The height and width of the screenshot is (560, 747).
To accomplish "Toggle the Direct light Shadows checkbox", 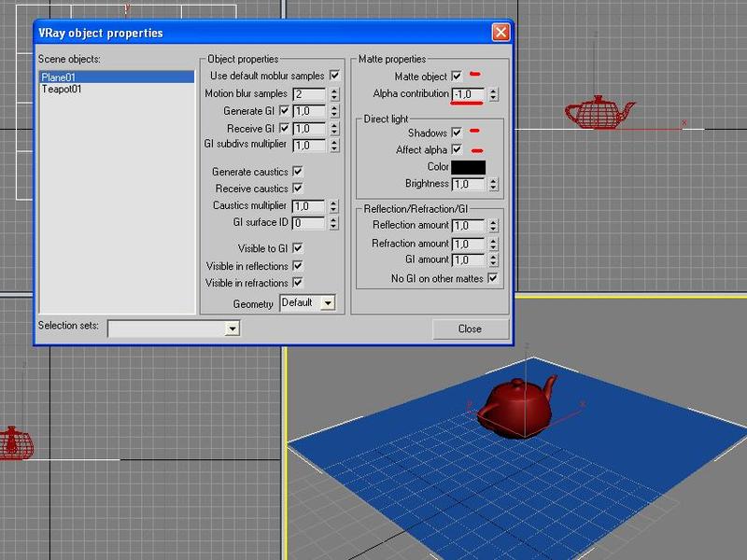I will 457,133.
